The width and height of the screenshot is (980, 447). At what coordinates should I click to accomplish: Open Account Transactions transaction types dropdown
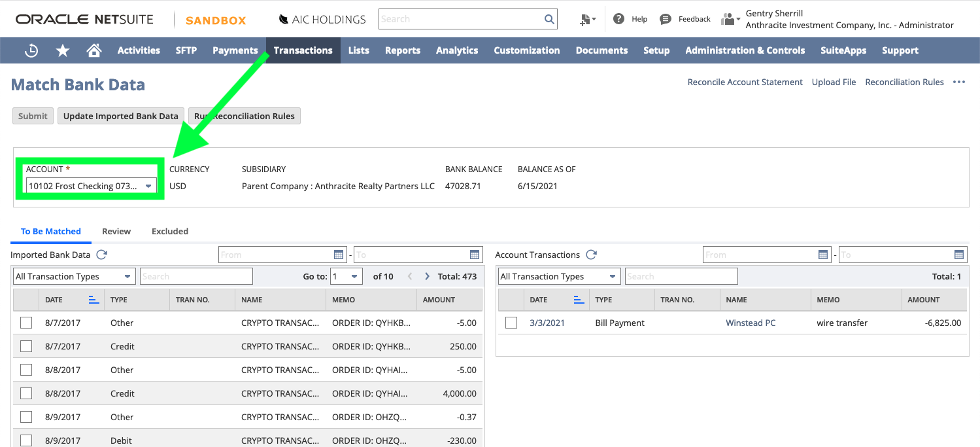point(559,276)
